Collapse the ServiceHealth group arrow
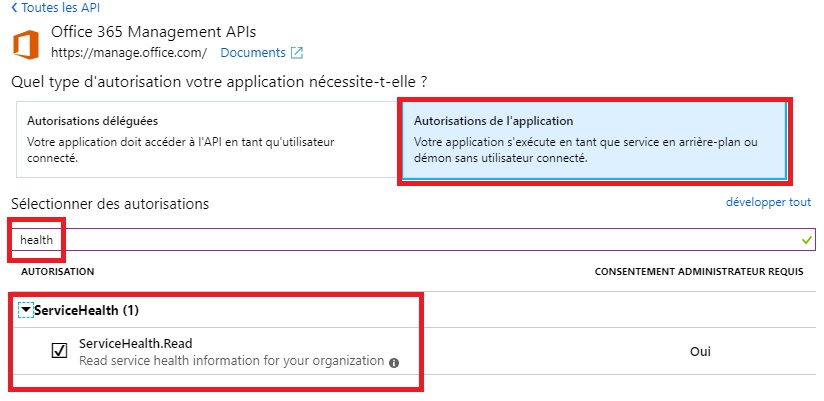This screenshot has width=824, height=401. (x=26, y=310)
